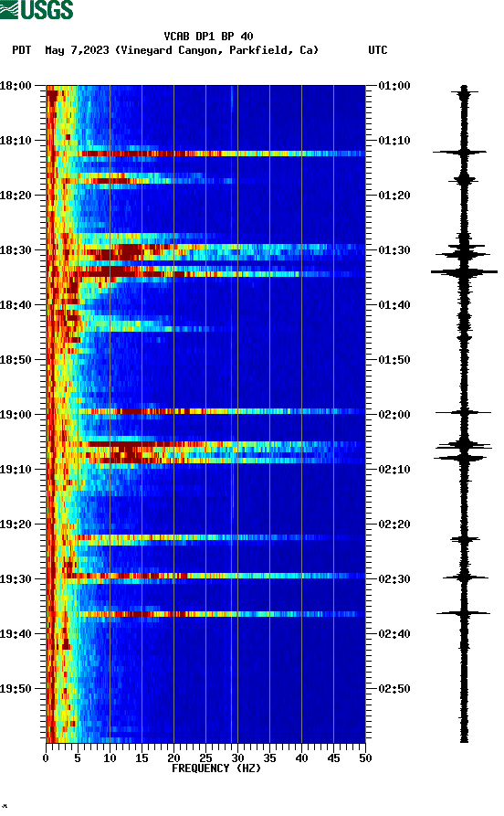Click the '02:00' UTC time label
This screenshot has width=504, height=816.
click(394, 415)
